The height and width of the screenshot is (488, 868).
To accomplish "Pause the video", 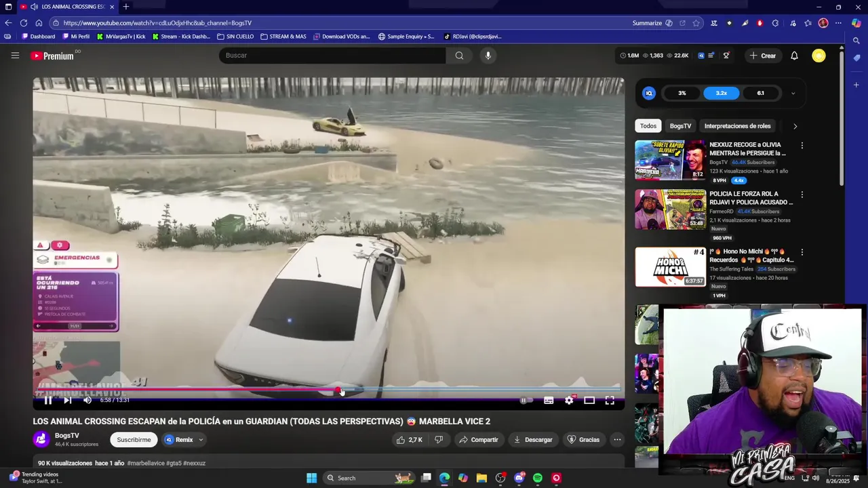I will click(x=47, y=401).
